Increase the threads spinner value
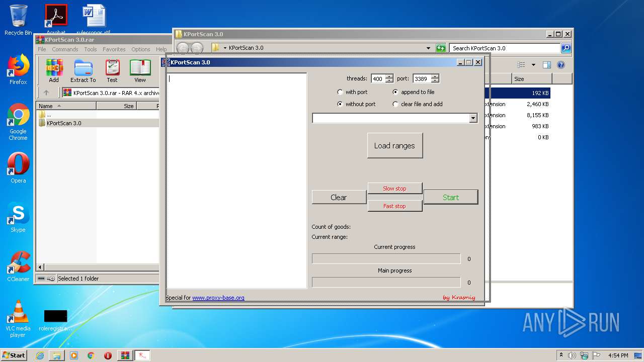 pos(389,76)
